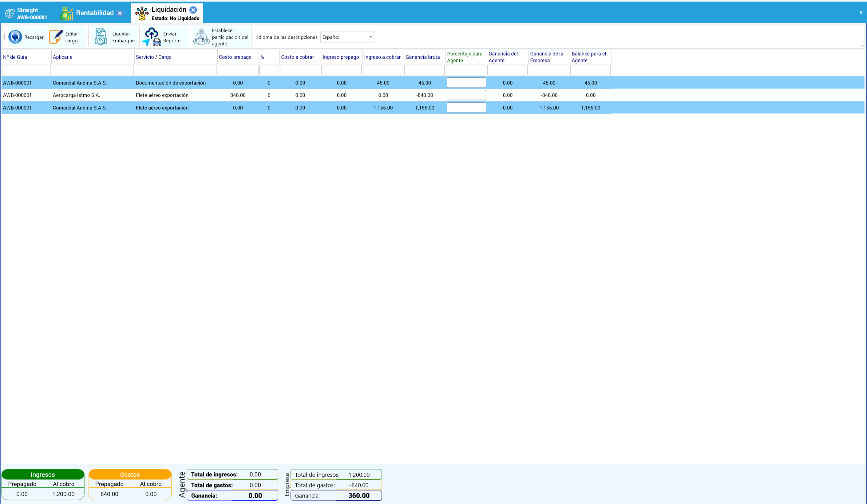Sort by Balance para el Agente header

[589, 57]
